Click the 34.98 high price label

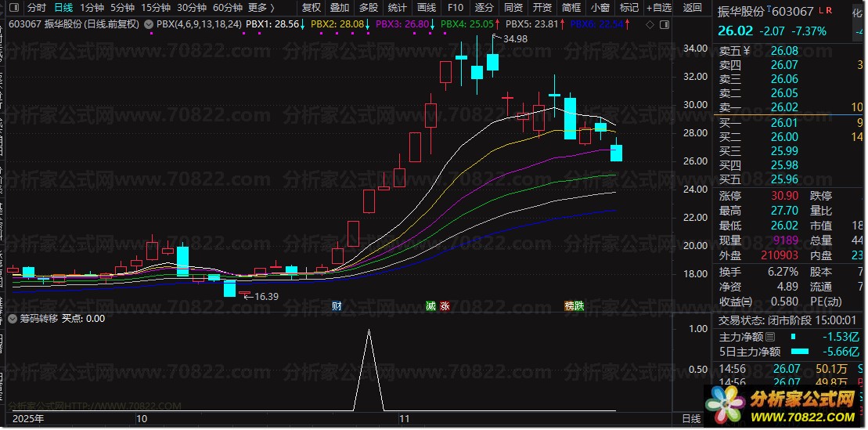(515, 39)
